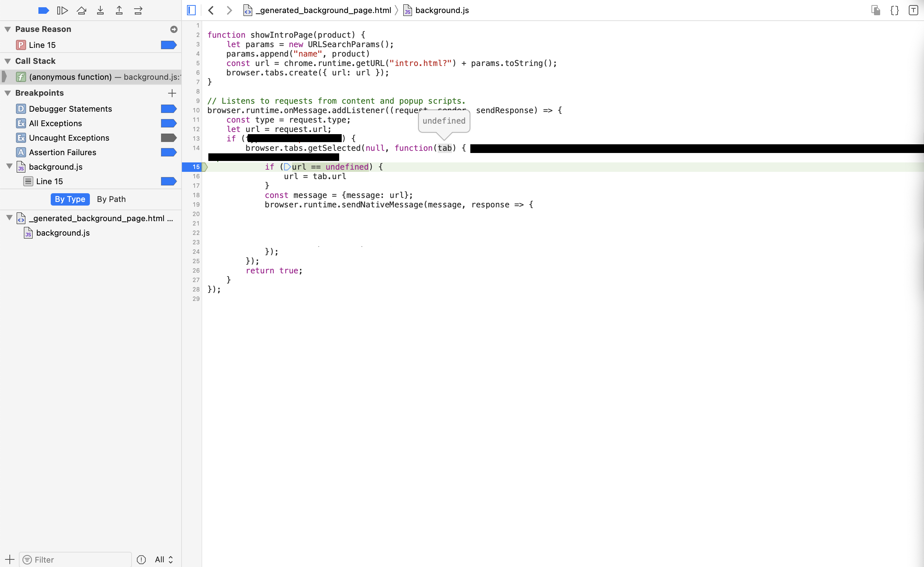Click the Step out icon

119,11
